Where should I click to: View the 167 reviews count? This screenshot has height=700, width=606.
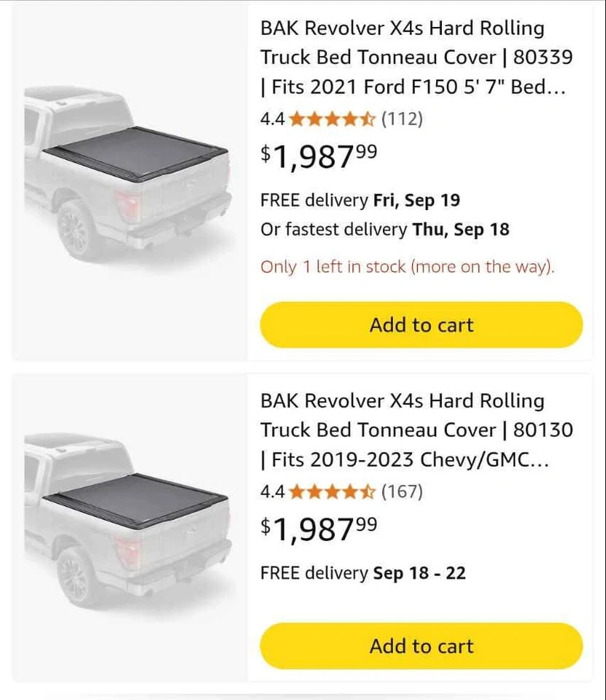[402, 492]
